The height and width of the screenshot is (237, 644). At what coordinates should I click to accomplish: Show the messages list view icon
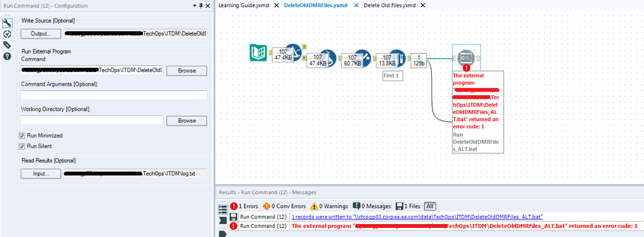(x=222, y=210)
